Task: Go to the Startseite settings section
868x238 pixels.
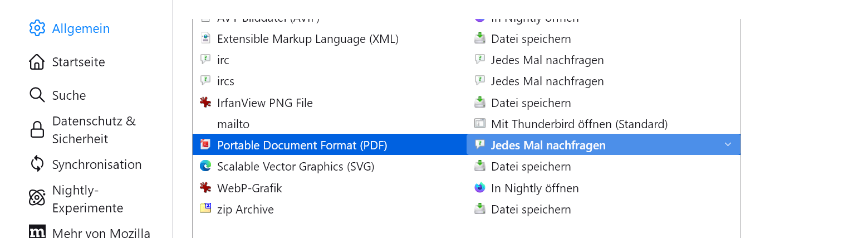Action: pyautogui.click(x=79, y=62)
